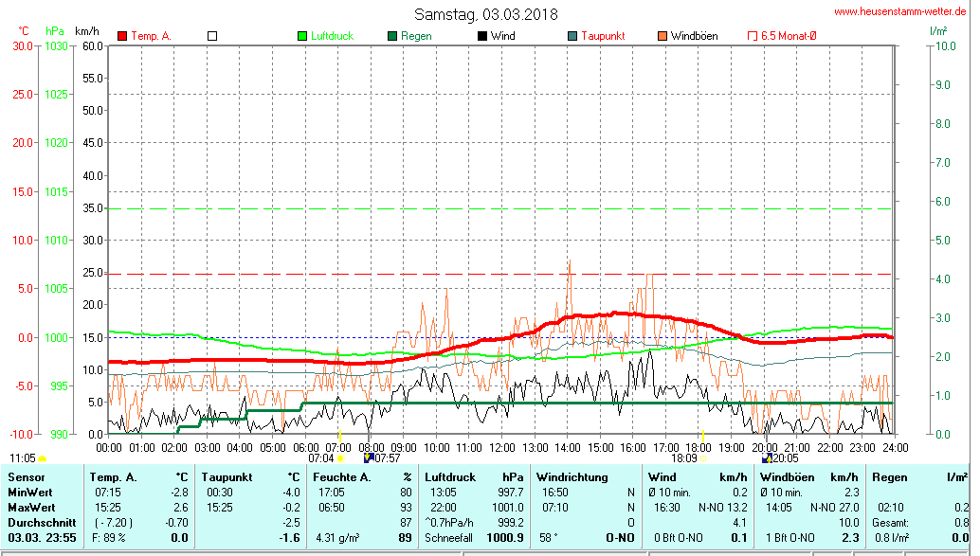This screenshot has width=980, height=556.
Task: Click the yellow sun icon beside 11:05
Action: coord(42,458)
